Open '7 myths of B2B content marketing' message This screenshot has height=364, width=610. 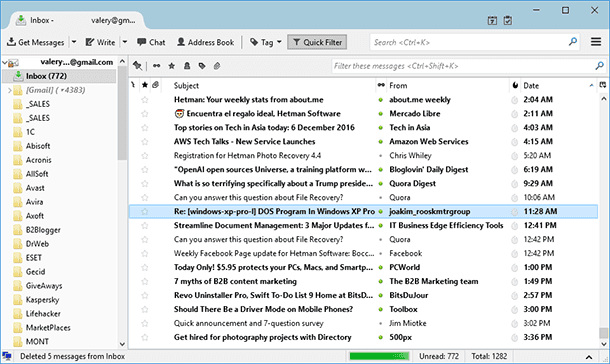[x=235, y=281]
